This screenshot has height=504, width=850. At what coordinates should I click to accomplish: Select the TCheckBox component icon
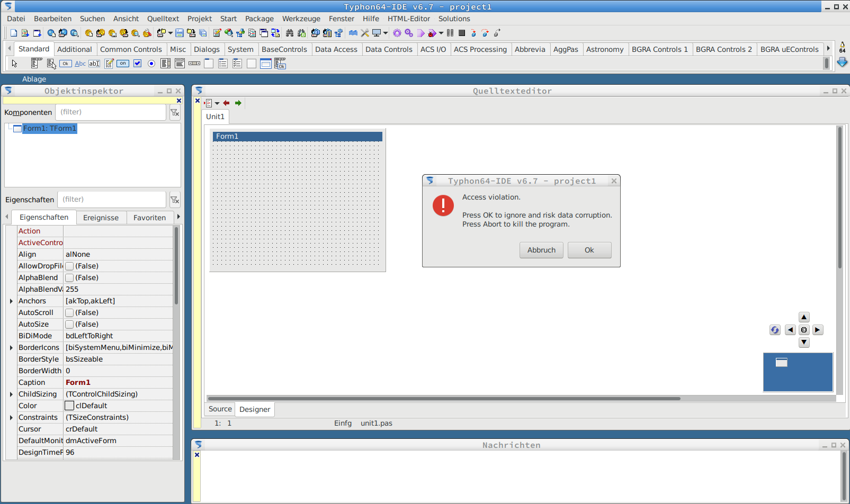coord(137,64)
